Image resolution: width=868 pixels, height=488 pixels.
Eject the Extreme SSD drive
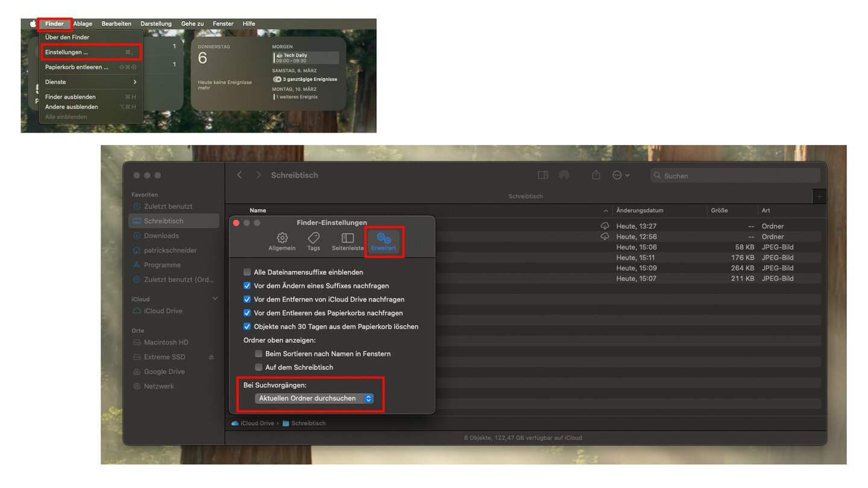coord(212,357)
